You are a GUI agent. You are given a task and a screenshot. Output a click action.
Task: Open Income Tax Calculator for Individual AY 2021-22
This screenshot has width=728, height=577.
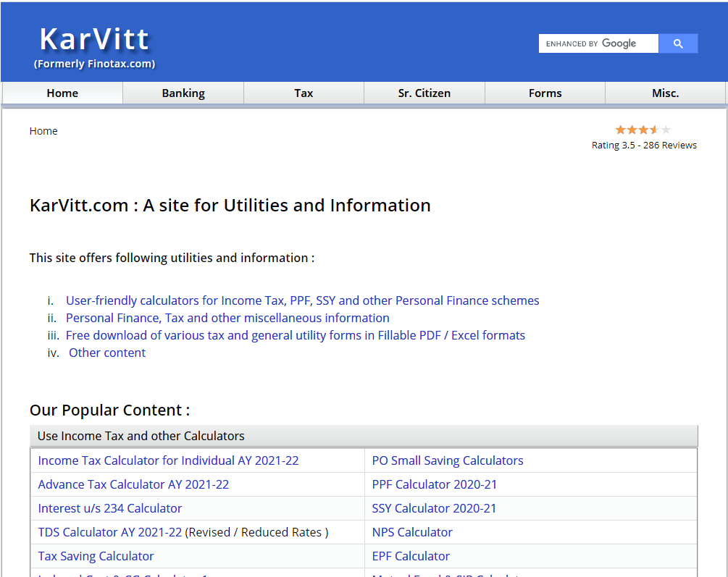(x=168, y=460)
